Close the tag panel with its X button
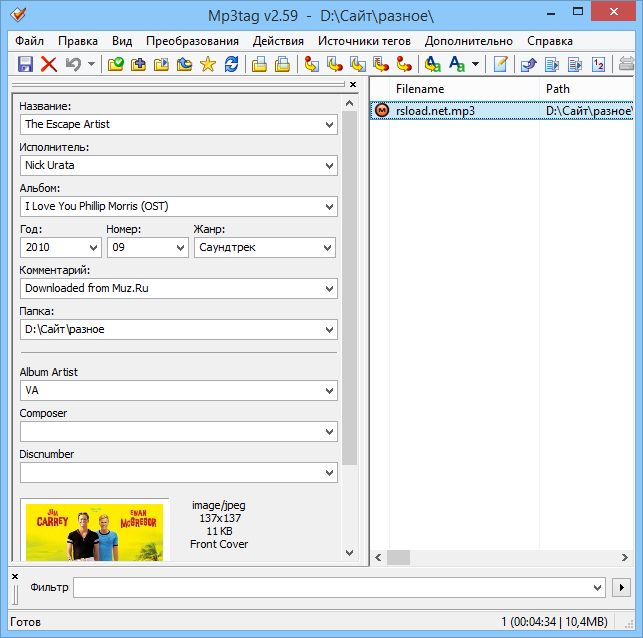 (x=353, y=84)
